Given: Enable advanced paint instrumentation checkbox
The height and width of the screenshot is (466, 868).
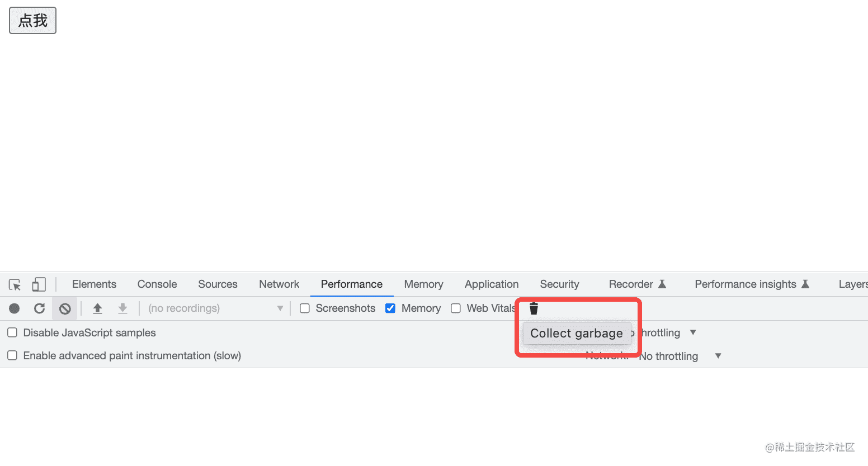Looking at the screenshot, I should 12,356.
